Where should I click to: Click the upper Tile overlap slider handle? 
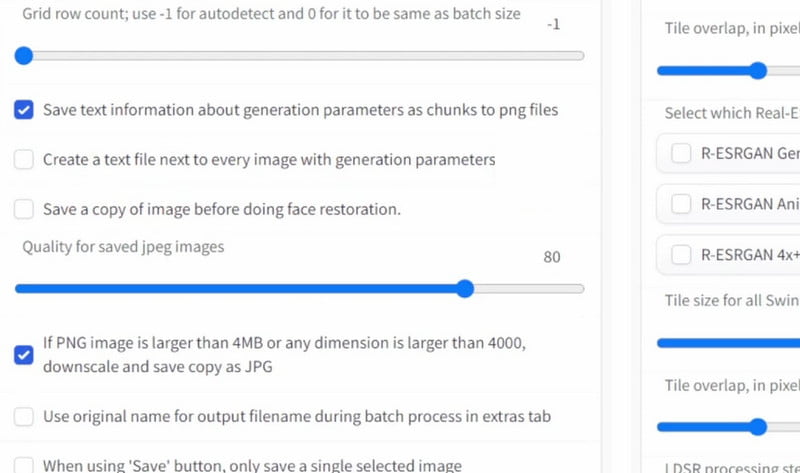pyautogui.click(x=758, y=71)
